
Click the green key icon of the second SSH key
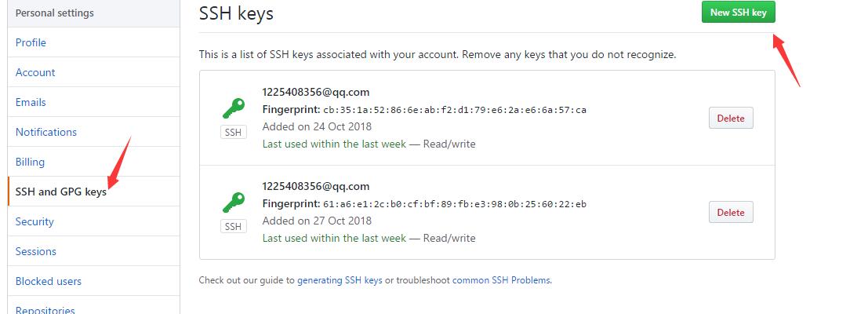pyautogui.click(x=233, y=203)
